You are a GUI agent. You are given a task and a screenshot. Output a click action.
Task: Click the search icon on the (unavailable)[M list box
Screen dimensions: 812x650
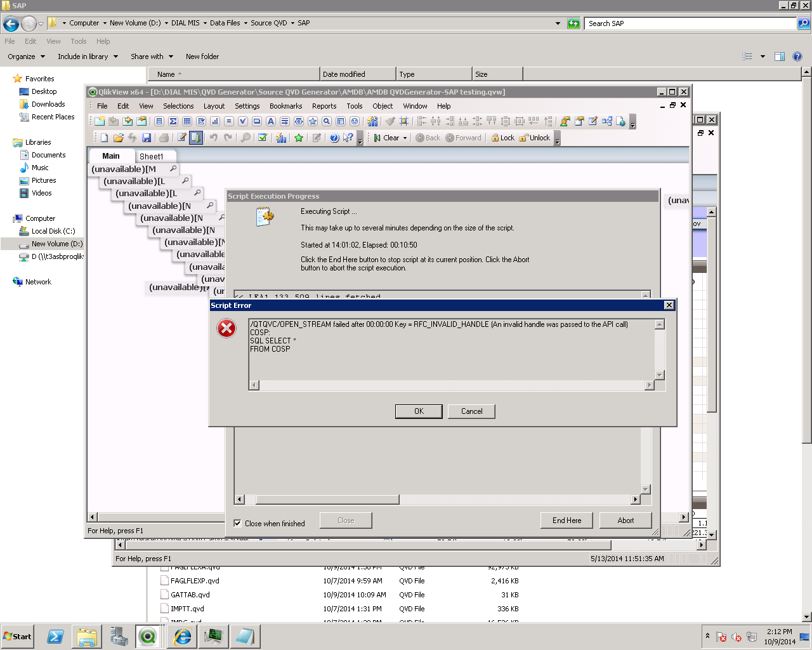[173, 169]
